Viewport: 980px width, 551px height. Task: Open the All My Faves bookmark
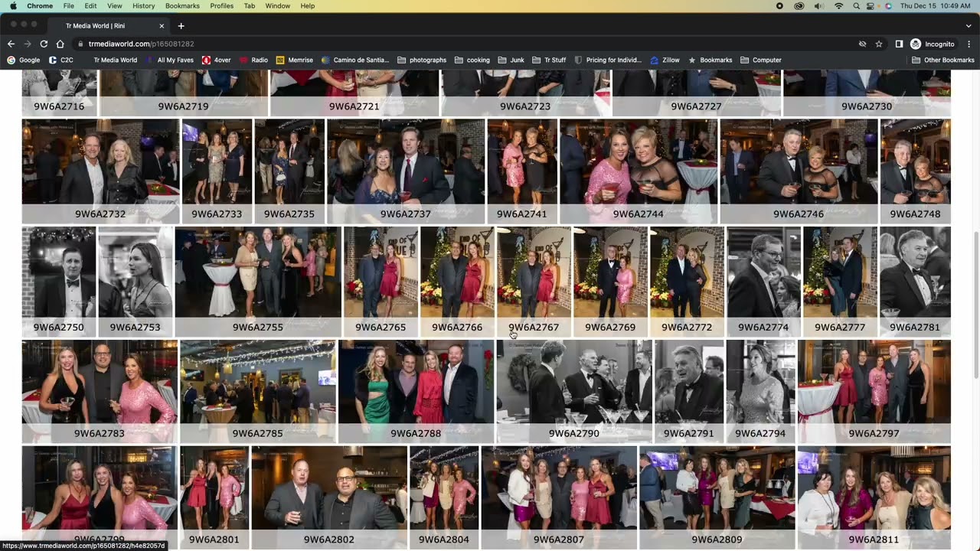coord(169,60)
